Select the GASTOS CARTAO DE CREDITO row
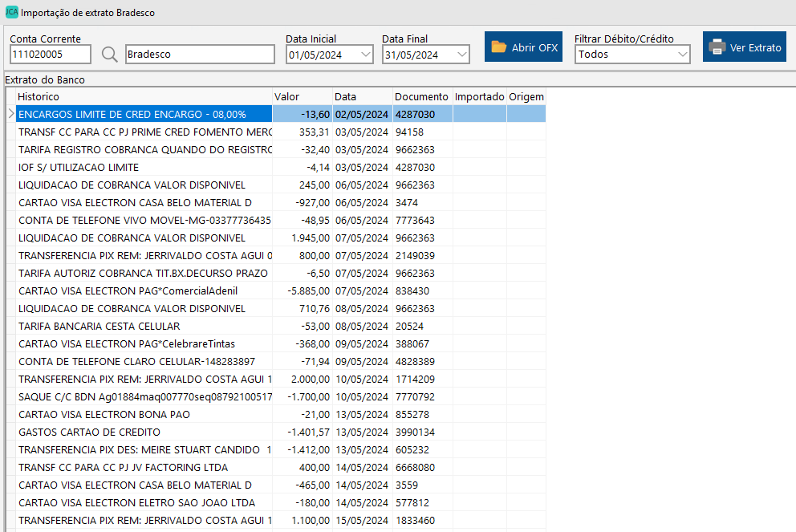The width and height of the screenshot is (796, 532). (x=144, y=432)
